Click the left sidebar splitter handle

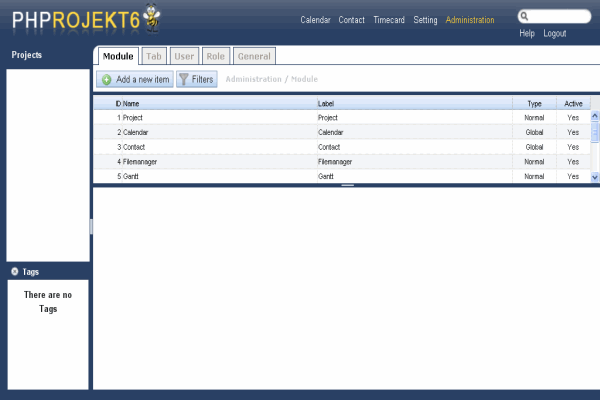click(91, 227)
